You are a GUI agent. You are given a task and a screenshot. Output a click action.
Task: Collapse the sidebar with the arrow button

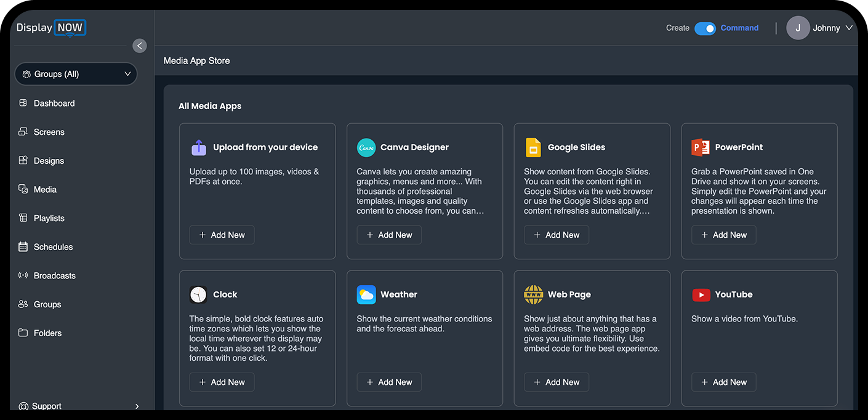(140, 46)
